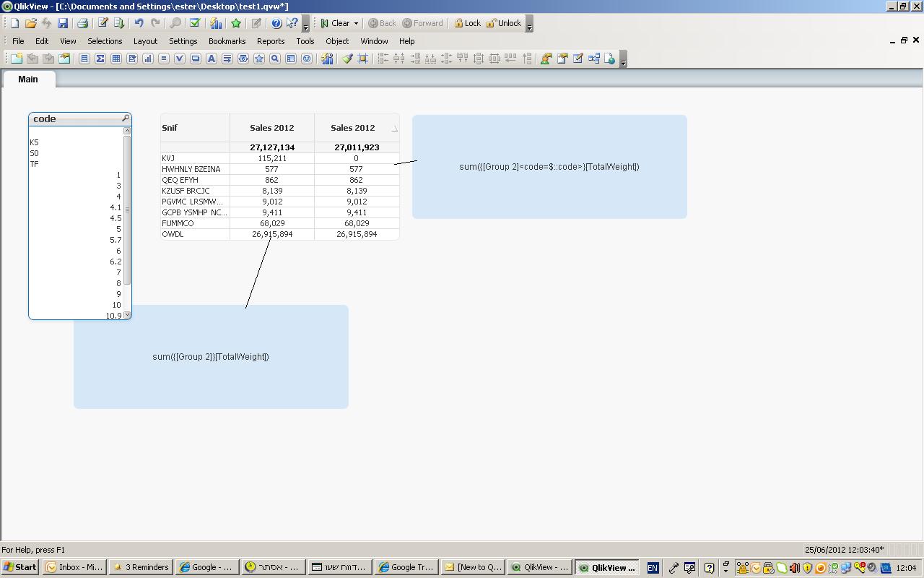924x578 pixels.
Task: Click the code list box scrollbar thumb
Action: 127,210
